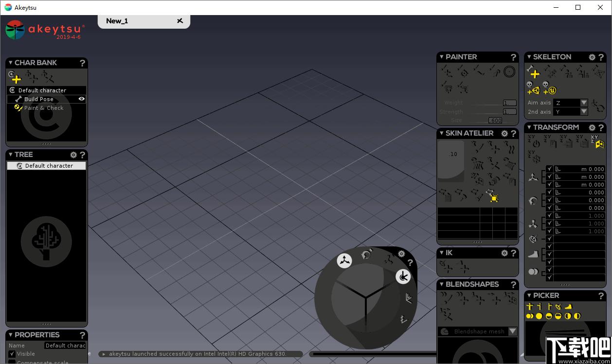The height and width of the screenshot is (364, 612).
Task: Close the New_1 tab
Action: [180, 21]
